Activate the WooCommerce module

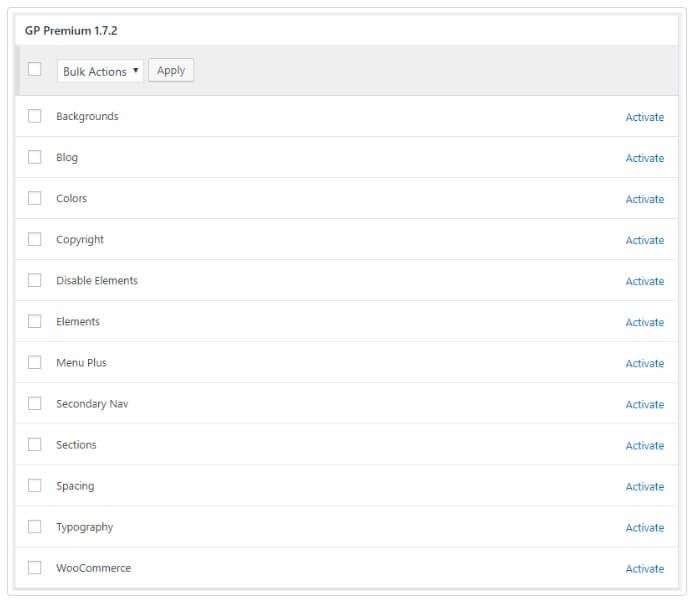click(x=644, y=568)
